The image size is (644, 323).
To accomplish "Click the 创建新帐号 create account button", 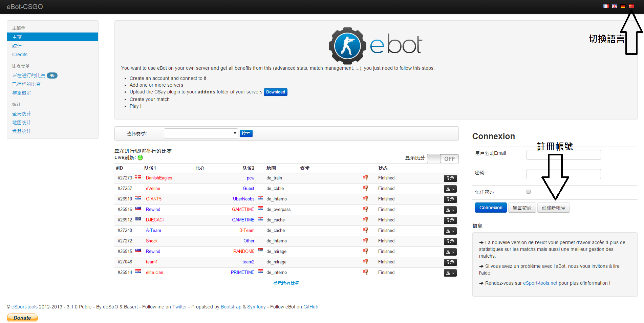I will point(554,208).
